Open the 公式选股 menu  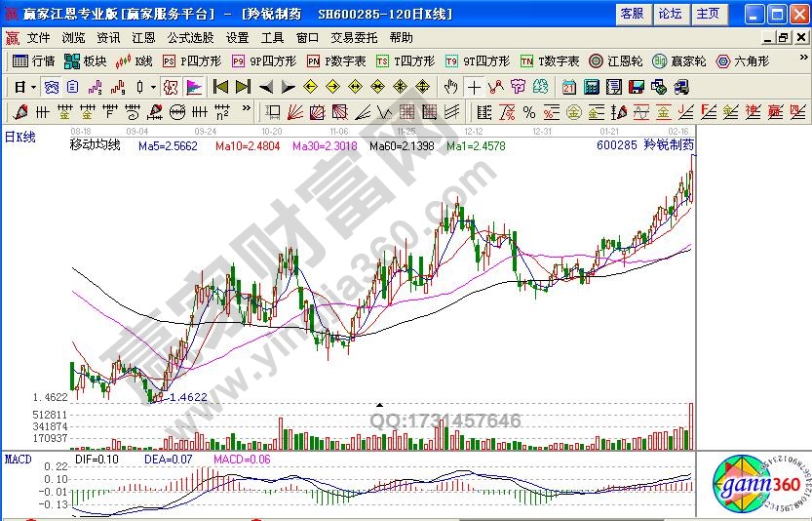(x=190, y=38)
